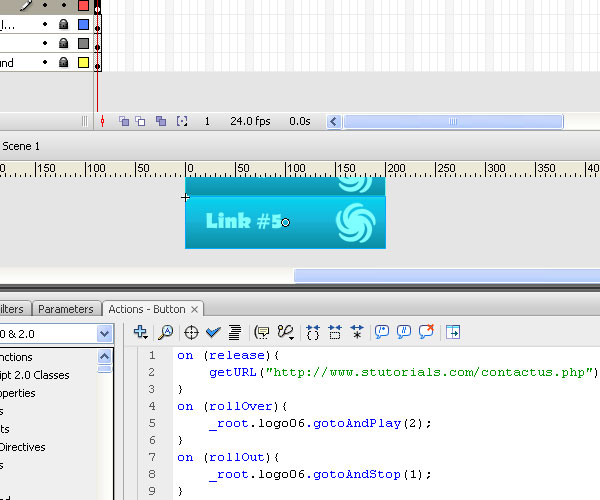Toggle the visibility dot of the "l..." layer
The height and width of the screenshot is (500, 600).
(x=45, y=24)
